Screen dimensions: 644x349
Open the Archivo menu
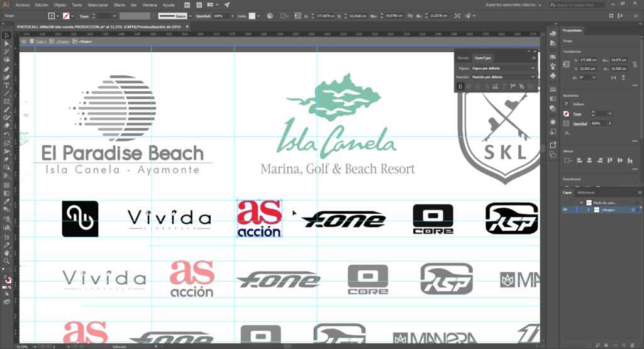pos(23,5)
